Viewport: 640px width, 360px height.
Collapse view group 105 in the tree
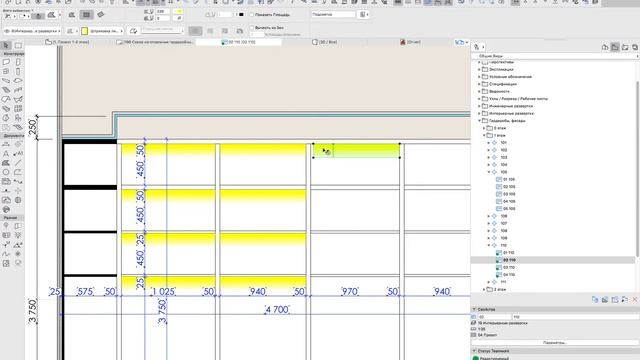489,172
